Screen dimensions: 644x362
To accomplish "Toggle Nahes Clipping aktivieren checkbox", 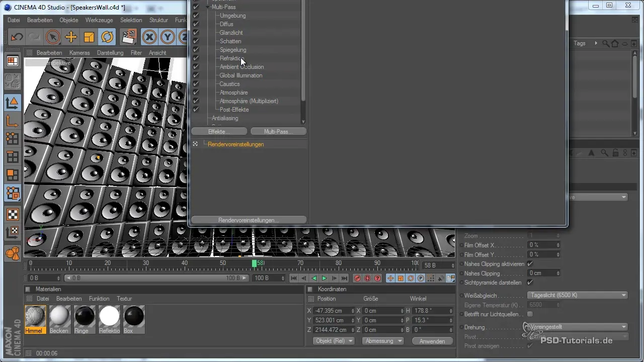I will 530,264.
